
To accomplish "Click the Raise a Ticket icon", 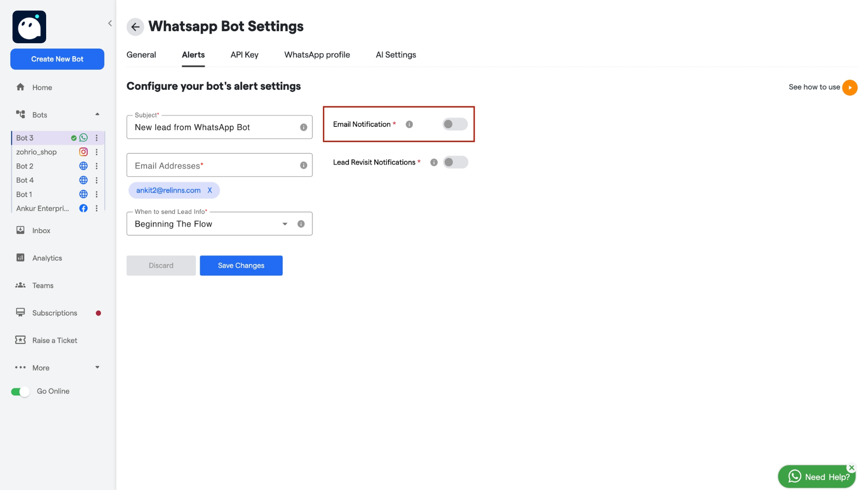I will click(x=20, y=340).
